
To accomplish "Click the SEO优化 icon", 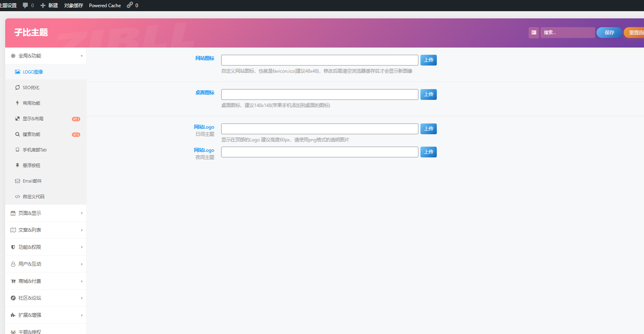I will point(18,87).
